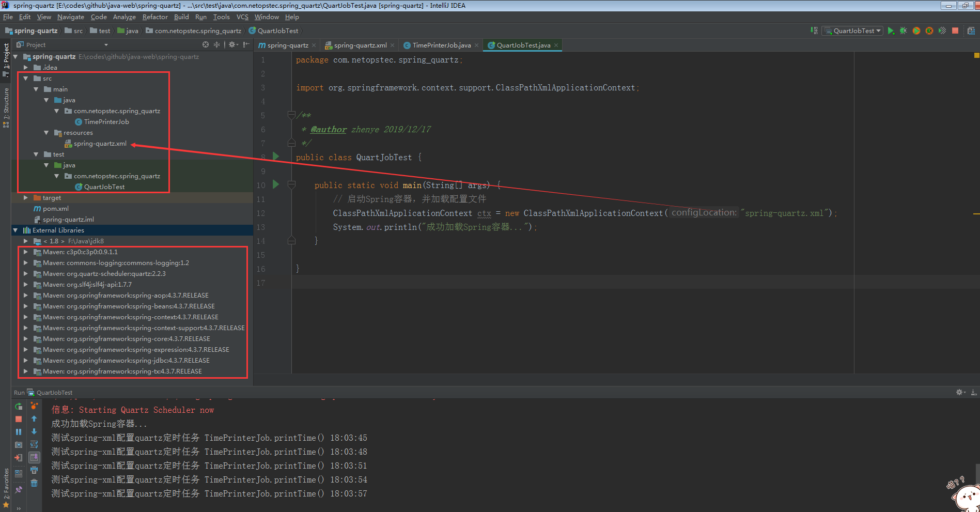980x512 pixels.
Task: Open Project Structure icon in main toolbar
Action: point(971,31)
